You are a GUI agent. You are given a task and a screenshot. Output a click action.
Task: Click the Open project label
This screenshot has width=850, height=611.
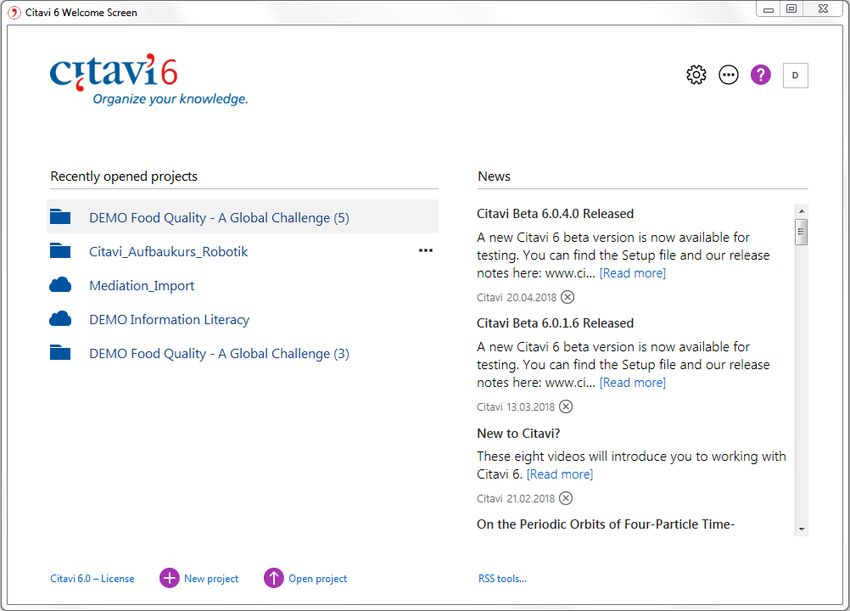pyautogui.click(x=318, y=578)
